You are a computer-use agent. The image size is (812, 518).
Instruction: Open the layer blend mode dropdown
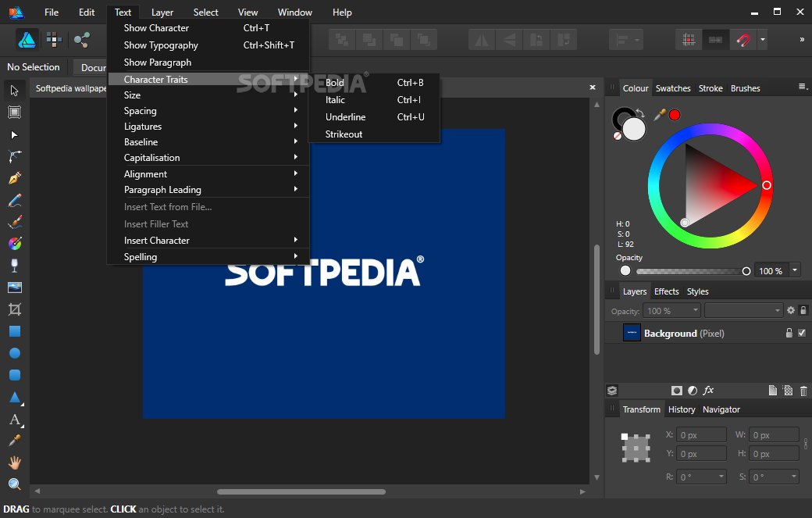coord(743,311)
